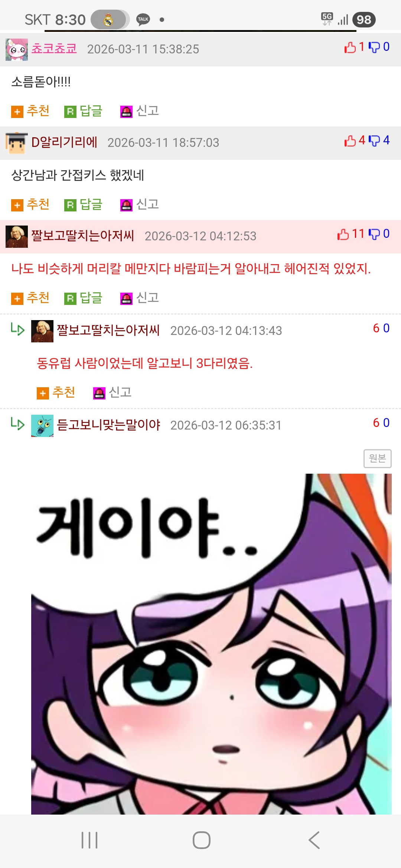This screenshot has height=868, width=401.
Task: Tap the 듣고보니맞는말이야 avatar
Action: point(42,426)
